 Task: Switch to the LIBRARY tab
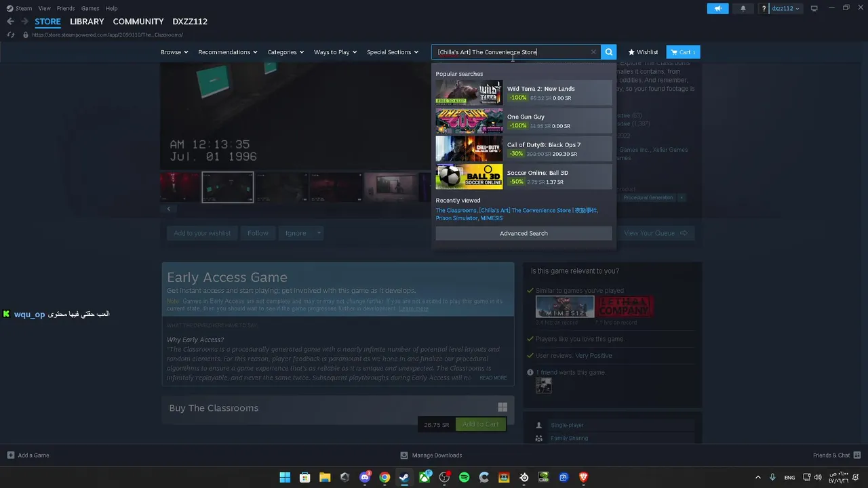[87, 22]
